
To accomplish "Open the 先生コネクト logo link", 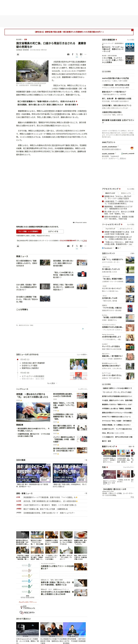I will pos(28,613).
